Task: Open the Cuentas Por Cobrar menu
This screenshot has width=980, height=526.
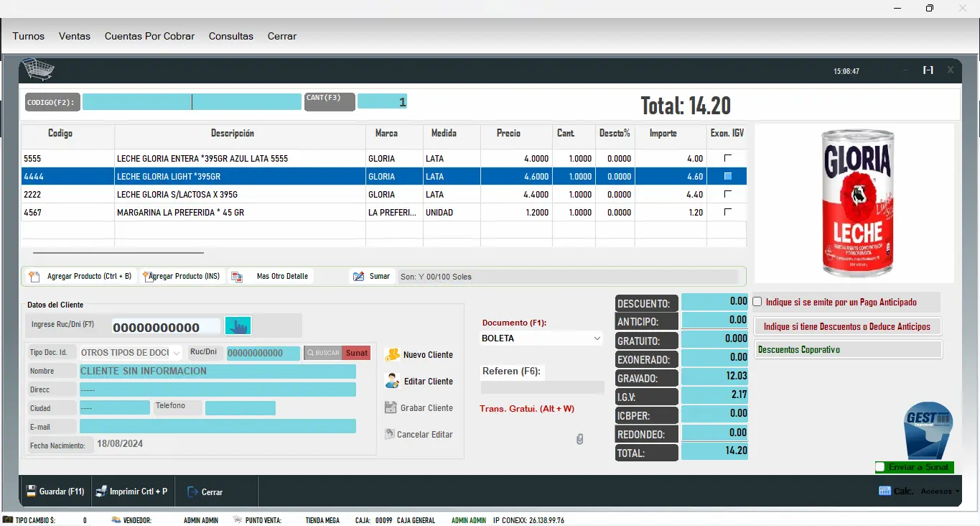Action: [x=149, y=36]
